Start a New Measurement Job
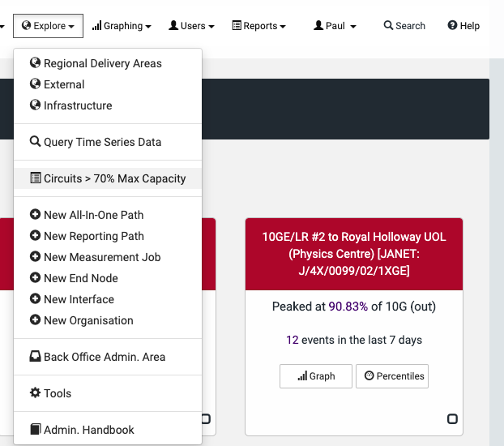Viewport: 504px width, 446px height. click(108, 257)
